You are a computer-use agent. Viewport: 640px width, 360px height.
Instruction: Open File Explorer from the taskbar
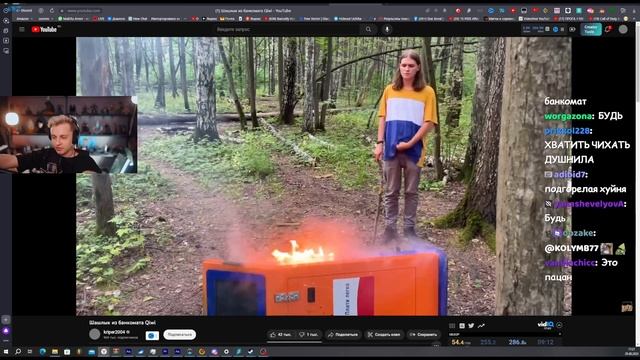pos(55,351)
